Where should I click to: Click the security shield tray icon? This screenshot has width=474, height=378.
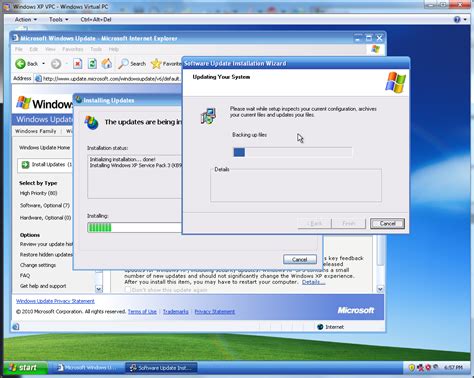click(412, 367)
